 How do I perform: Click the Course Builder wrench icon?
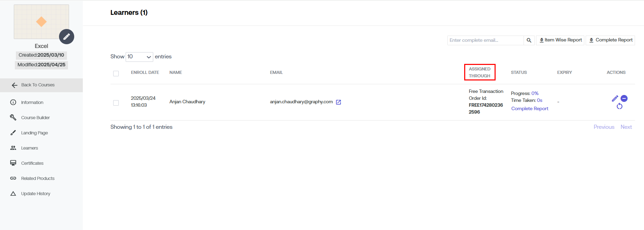pos(13,118)
